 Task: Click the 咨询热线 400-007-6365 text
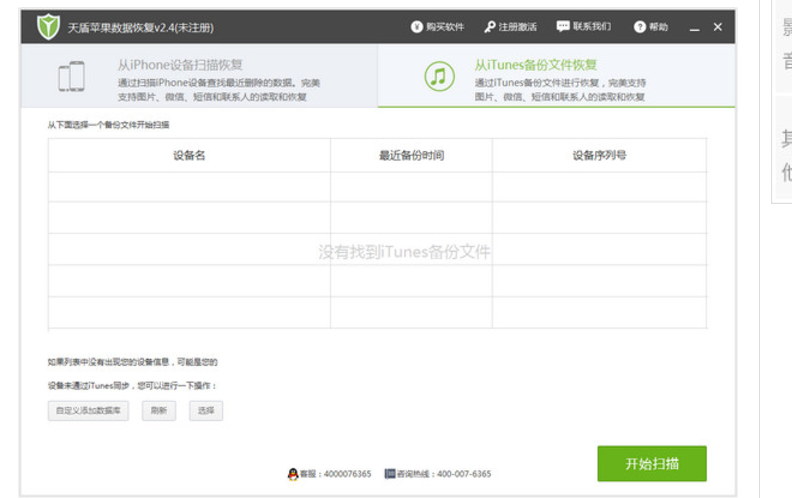[443, 474]
